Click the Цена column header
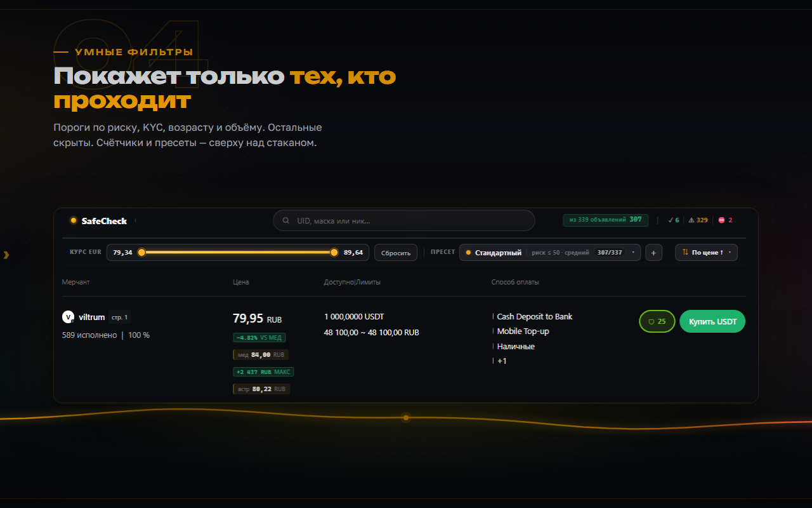This screenshot has height=508, width=812. [241, 282]
